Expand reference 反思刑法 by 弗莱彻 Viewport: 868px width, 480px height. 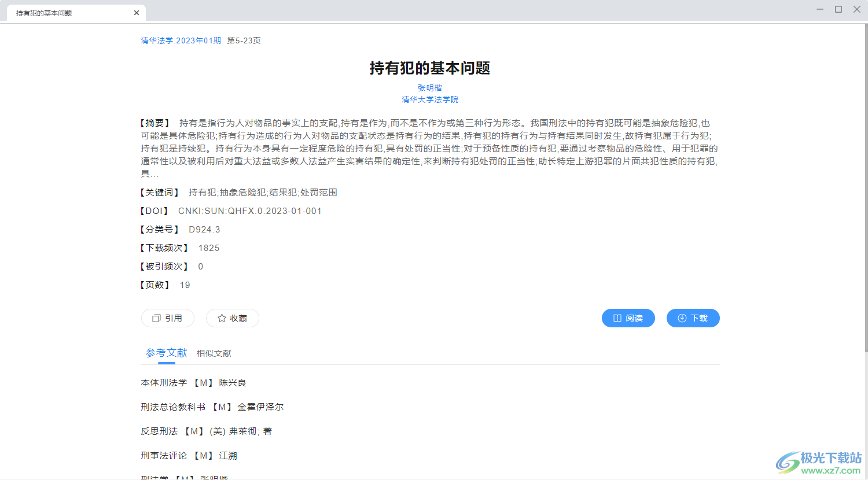tap(207, 431)
